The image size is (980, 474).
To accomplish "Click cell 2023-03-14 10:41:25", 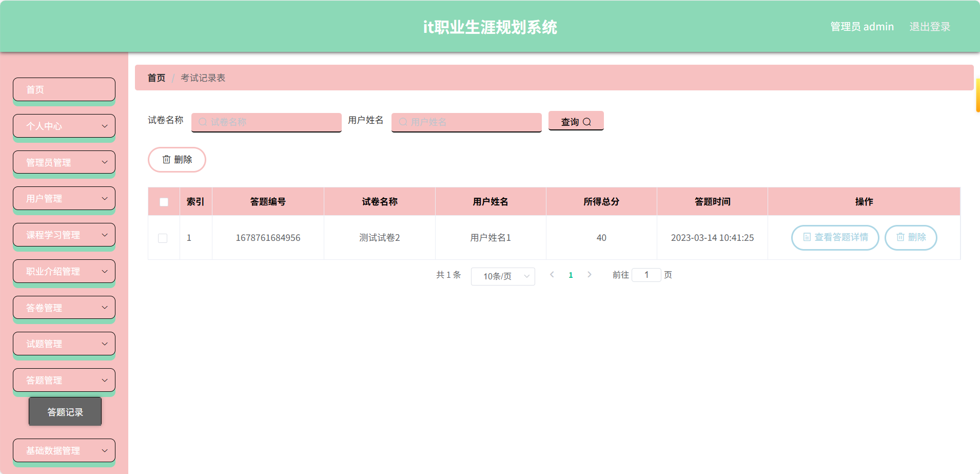I will tap(712, 238).
